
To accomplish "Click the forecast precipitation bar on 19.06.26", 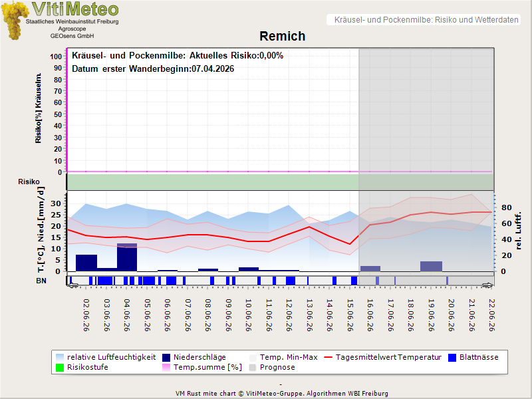I will tap(431, 267).
